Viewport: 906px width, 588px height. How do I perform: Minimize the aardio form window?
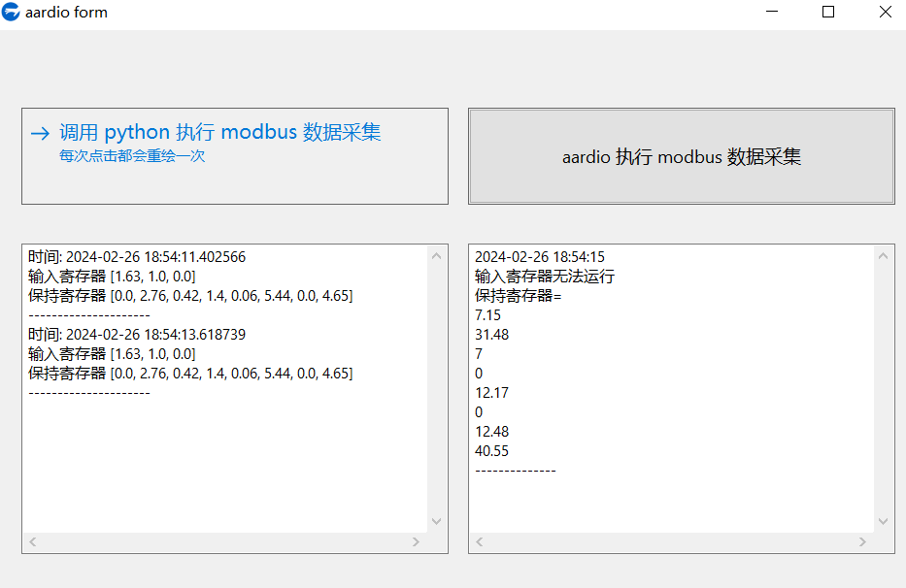click(x=772, y=12)
